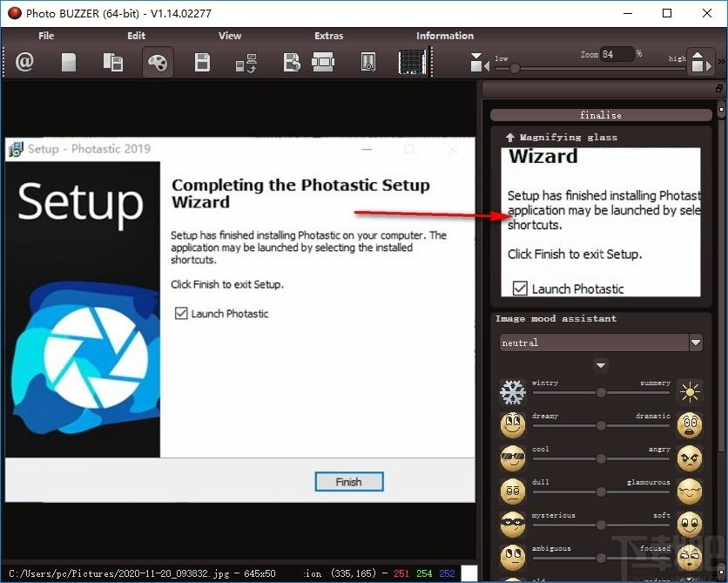
Task: Click the blue value 252 in status bar
Action: (447, 573)
